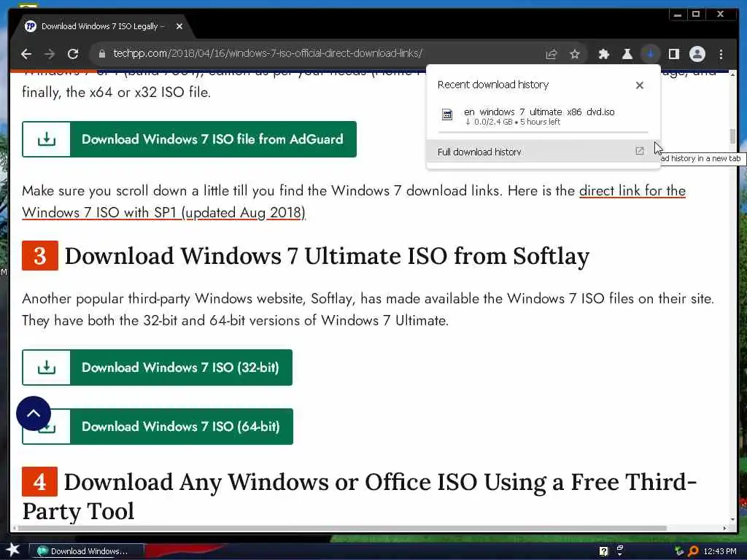Screen dimensions: 747x560
Task: Click the download icon on the 32-bit button
Action: coord(47,367)
